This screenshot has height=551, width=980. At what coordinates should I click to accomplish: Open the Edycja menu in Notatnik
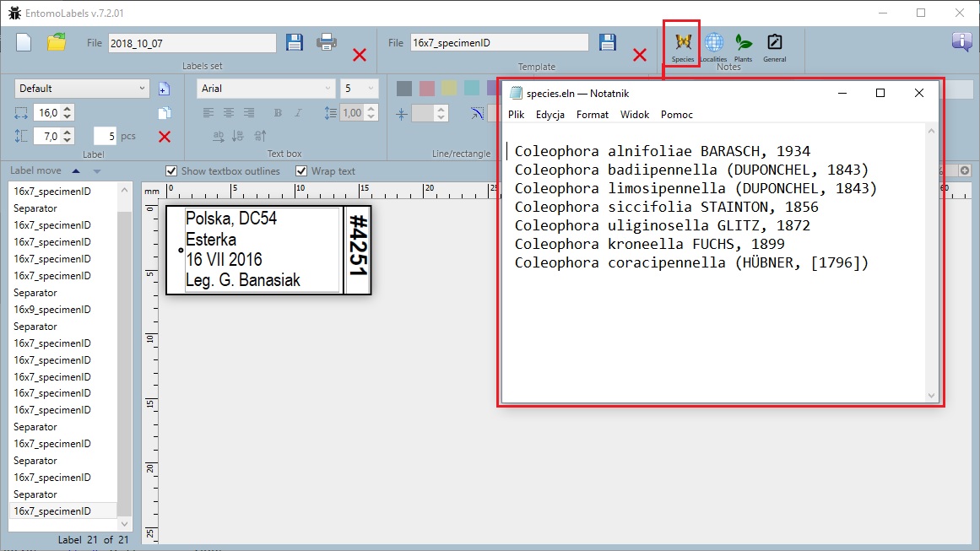[x=550, y=115]
